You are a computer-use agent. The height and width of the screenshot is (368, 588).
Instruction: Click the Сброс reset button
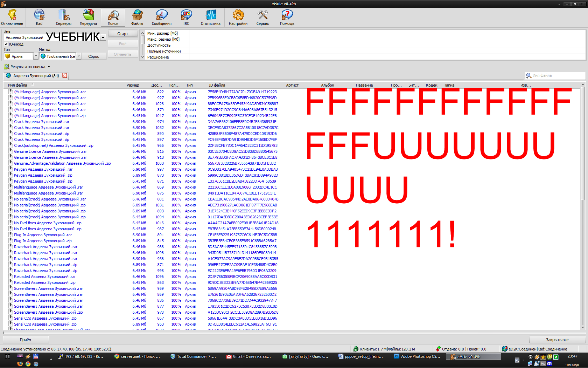pos(94,56)
